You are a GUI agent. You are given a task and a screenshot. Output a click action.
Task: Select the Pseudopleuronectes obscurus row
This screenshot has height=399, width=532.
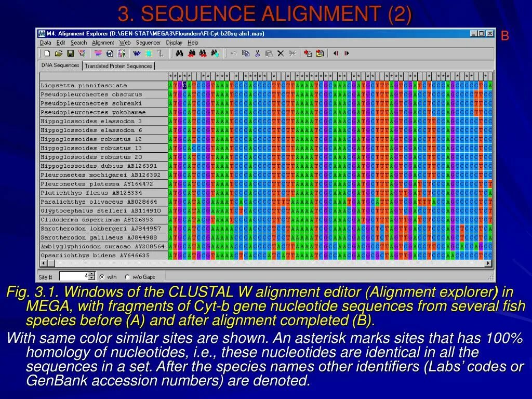[x=104, y=95]
